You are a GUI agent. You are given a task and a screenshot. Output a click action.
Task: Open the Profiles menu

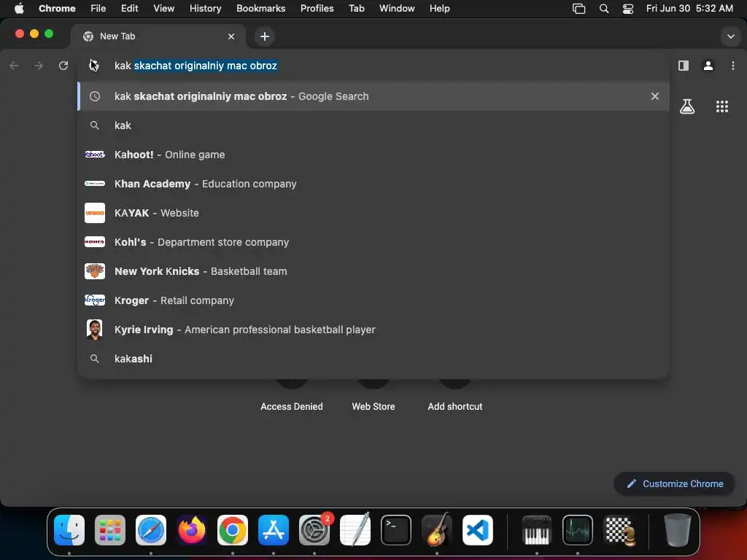[x=317, y=8]
